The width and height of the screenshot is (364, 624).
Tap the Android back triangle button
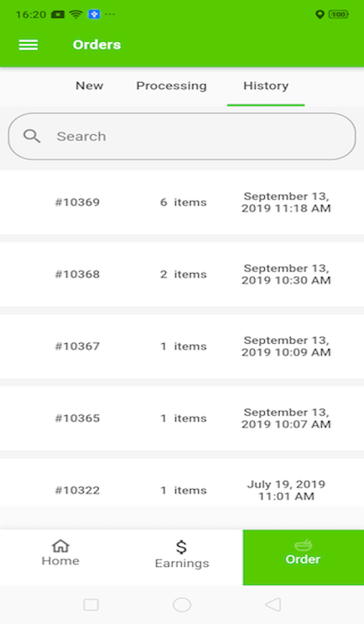tap(273, 604)
